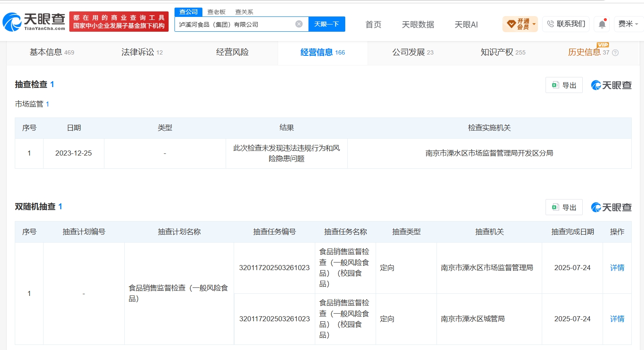Click the 检查实施机关 column header
This screenshot has width=644, height=350.
(489, 128)
